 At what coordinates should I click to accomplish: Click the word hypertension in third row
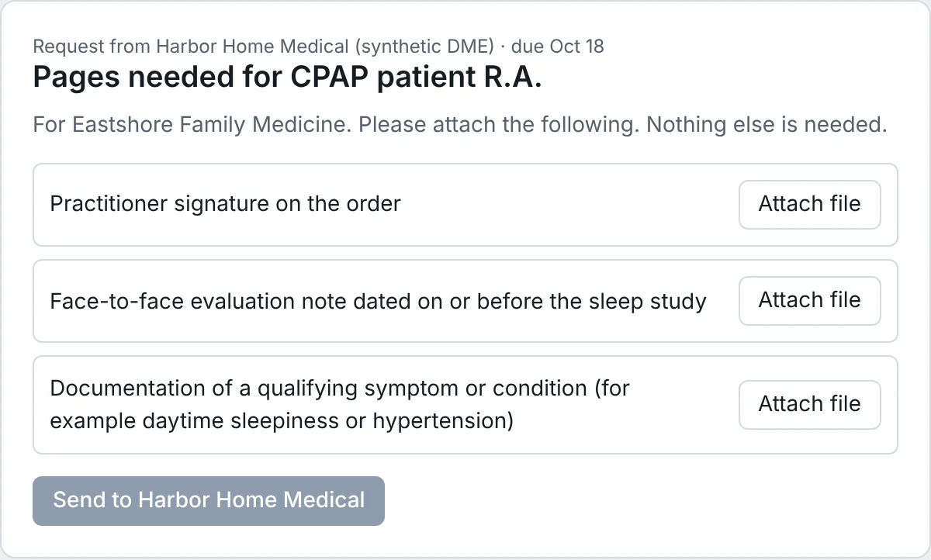click(x=439, y=421)
